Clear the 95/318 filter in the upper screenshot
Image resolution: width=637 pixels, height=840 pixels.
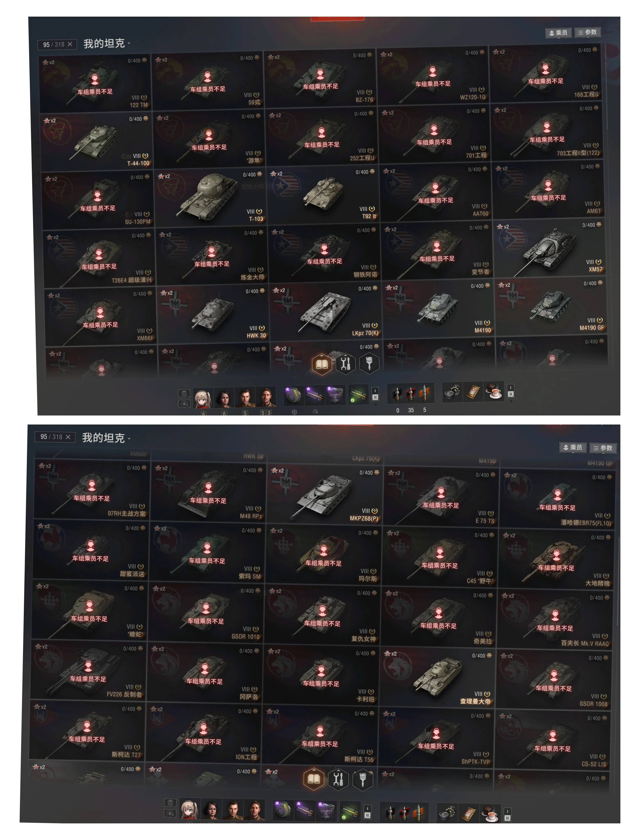70,45
